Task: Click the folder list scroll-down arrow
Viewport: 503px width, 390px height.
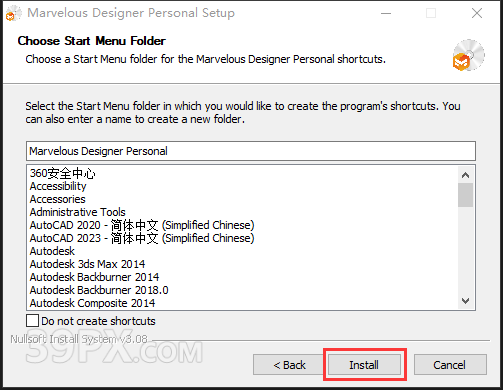Action: 465,301
